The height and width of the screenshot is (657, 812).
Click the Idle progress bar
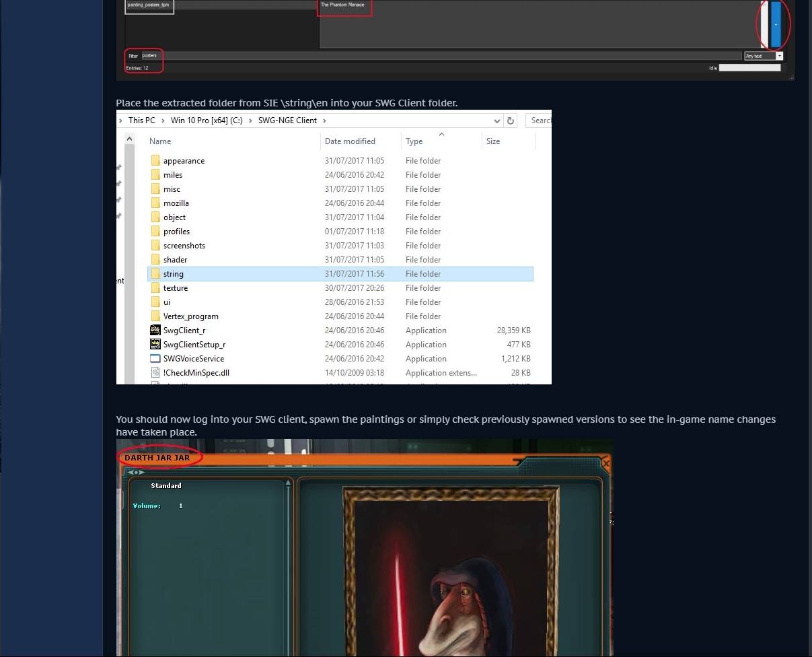tap(749, 68)
